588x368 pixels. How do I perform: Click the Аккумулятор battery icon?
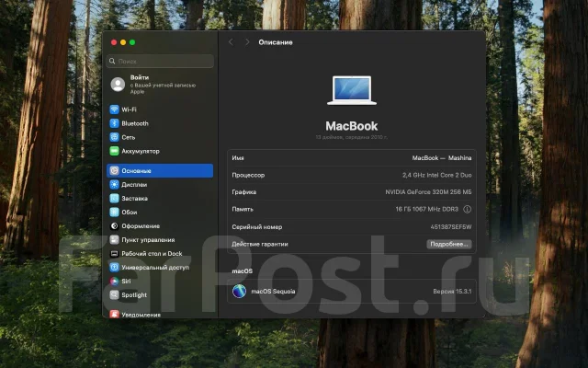(x=114, y=151)
